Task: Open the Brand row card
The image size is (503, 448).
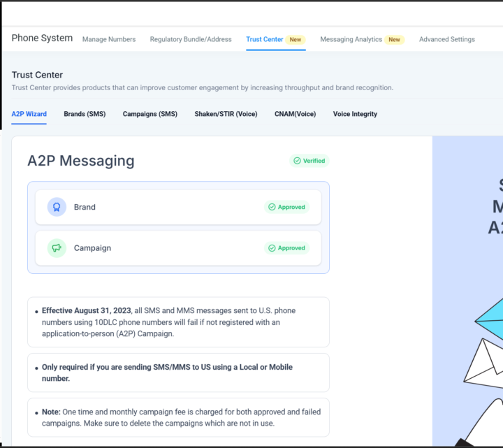Action: coord(178,207)
